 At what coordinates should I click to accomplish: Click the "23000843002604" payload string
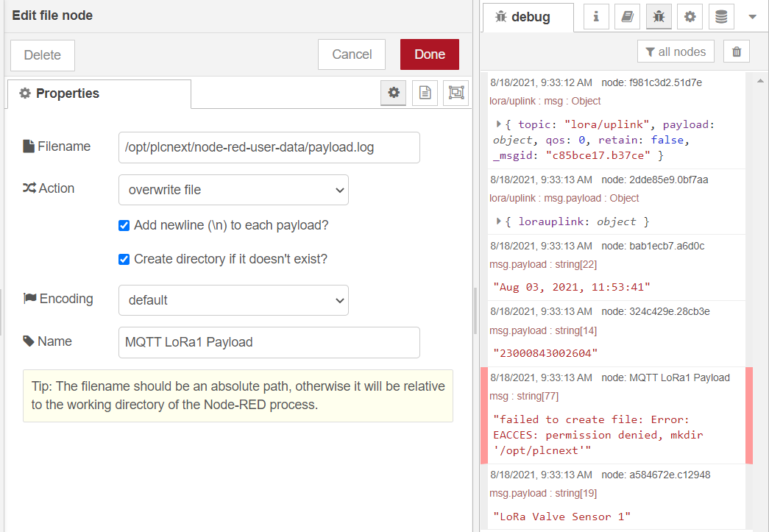(x=545, y=353)
